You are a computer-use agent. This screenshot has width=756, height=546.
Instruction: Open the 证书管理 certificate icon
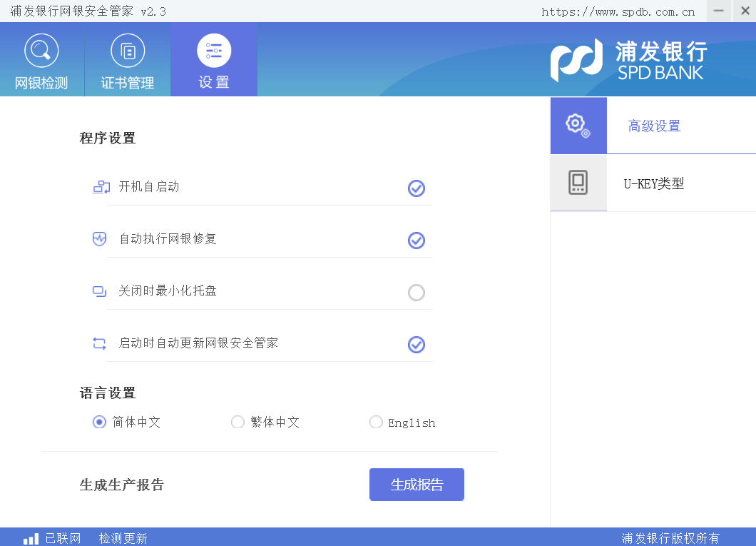(x=128, y=51)
